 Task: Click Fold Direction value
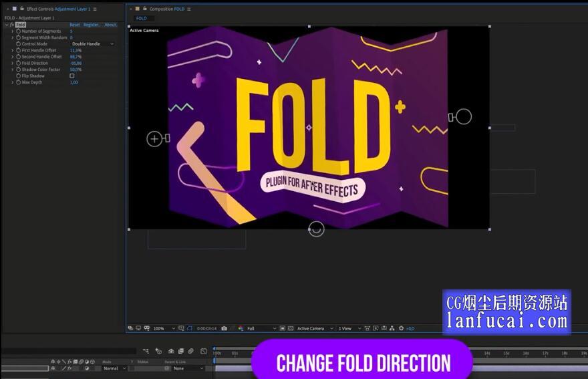coord(76,63)
